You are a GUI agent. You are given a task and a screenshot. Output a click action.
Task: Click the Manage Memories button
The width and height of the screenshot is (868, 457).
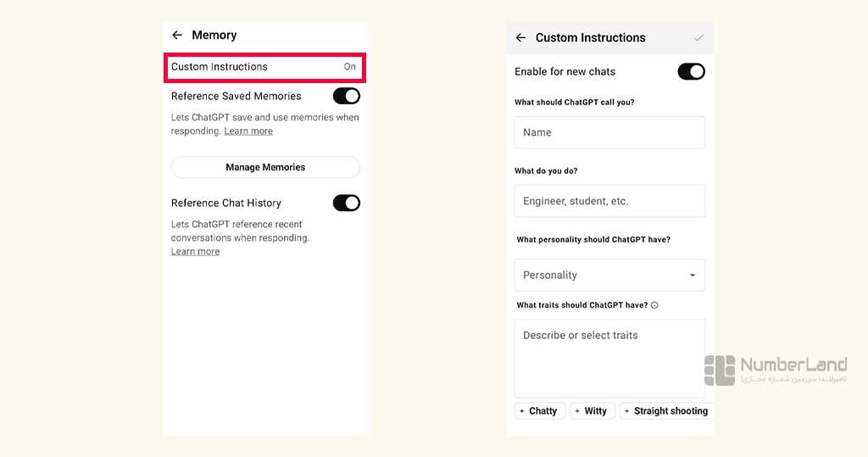click(x=265, y=167)
